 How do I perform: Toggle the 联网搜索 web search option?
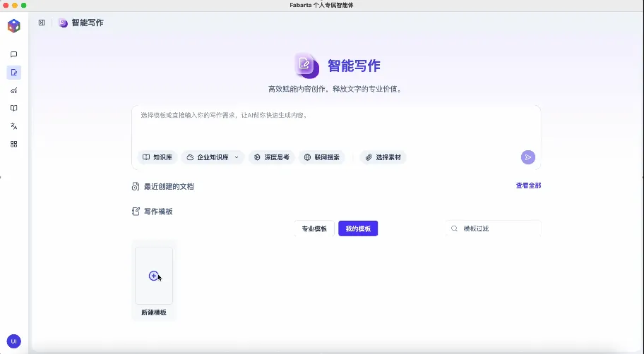pos(321,157)
